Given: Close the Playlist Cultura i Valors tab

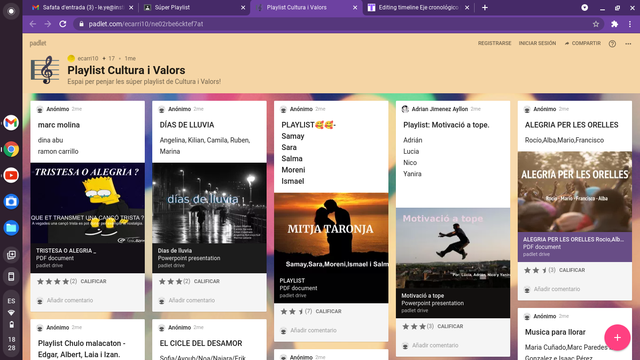Looking at the screenshot, I should (x=355, y=7).
